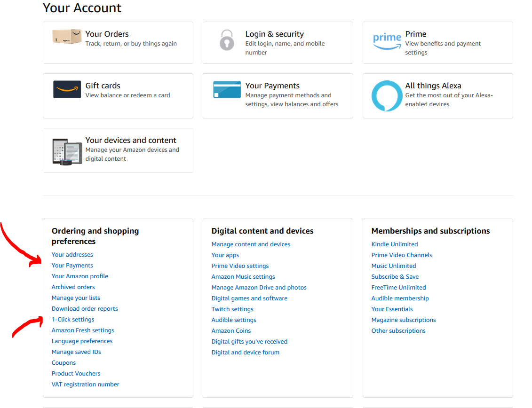
Task: Open Your addresses link
Action: click(x=72, y=255)
